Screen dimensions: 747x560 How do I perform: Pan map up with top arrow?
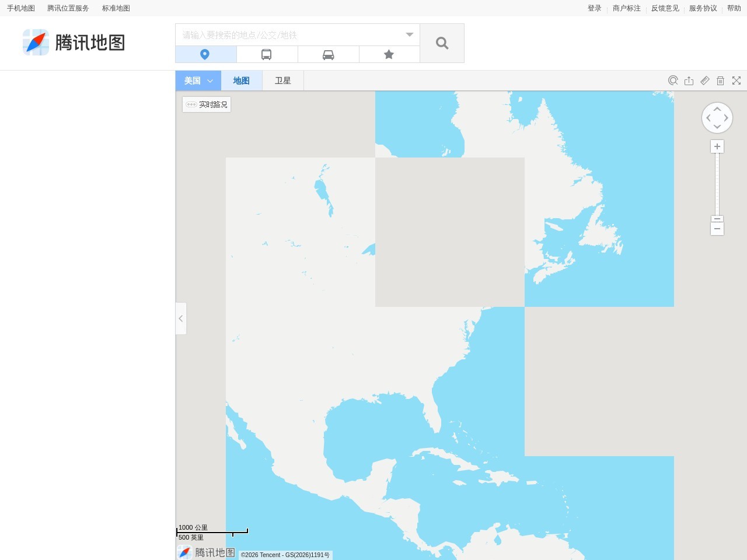717,108
